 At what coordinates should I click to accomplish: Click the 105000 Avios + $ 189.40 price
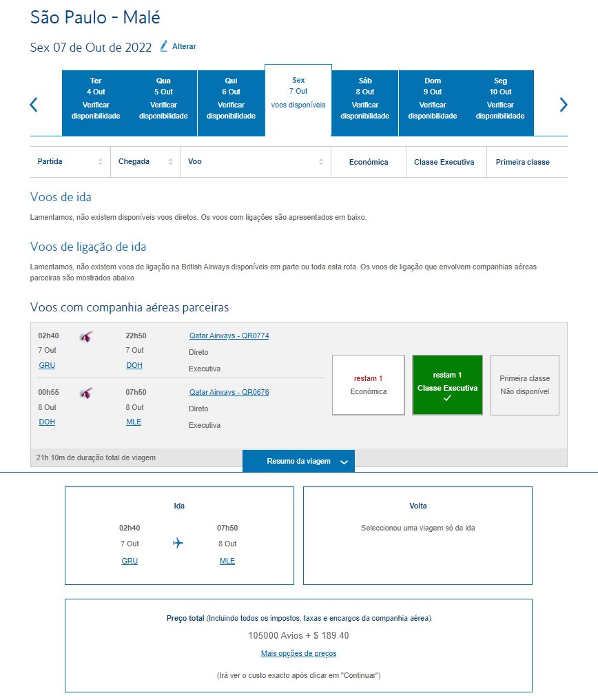298,635
